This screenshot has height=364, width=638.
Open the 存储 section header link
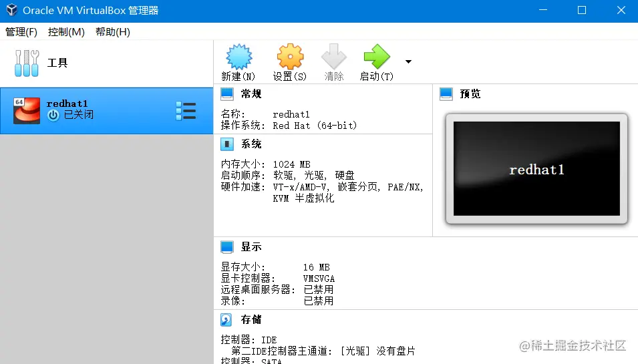pyautogui.click(x=251, y=320)
